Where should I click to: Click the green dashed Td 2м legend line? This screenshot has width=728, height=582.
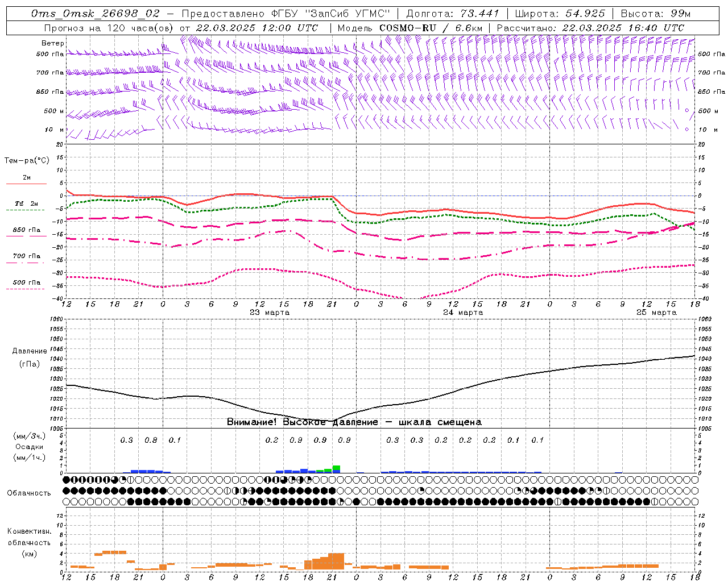click(x=26, y=210)
